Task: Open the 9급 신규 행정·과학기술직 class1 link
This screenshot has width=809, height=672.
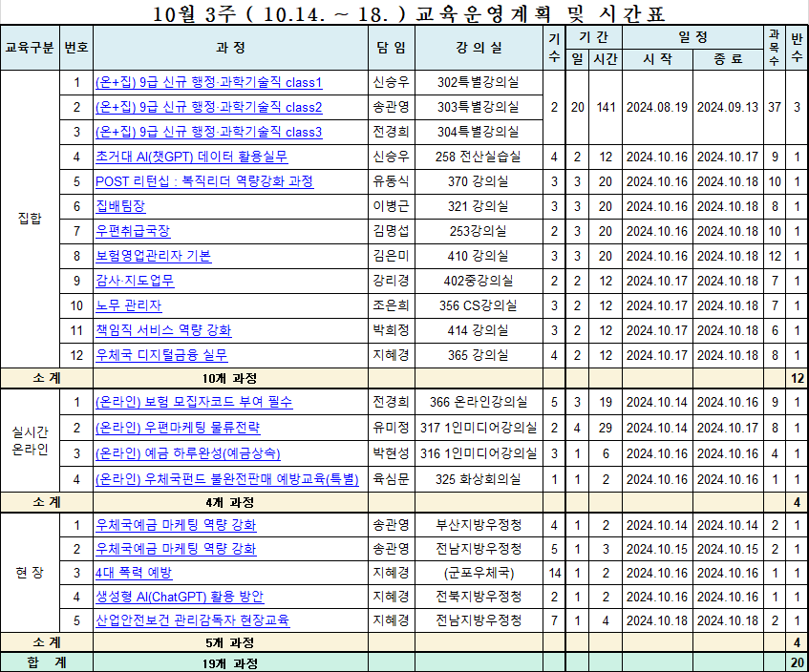Action: pos(208,83)
